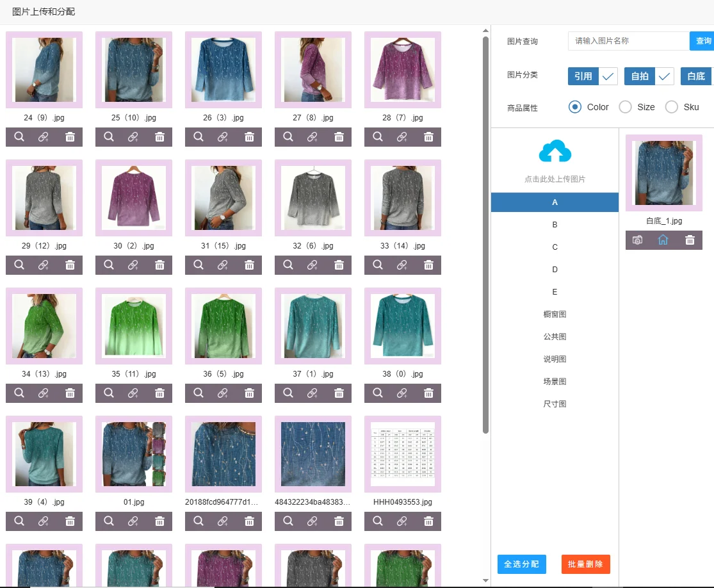This screenshot has width=714, height=588.
Task: Click the cloud upload icon
Action: tap(555, 152)
